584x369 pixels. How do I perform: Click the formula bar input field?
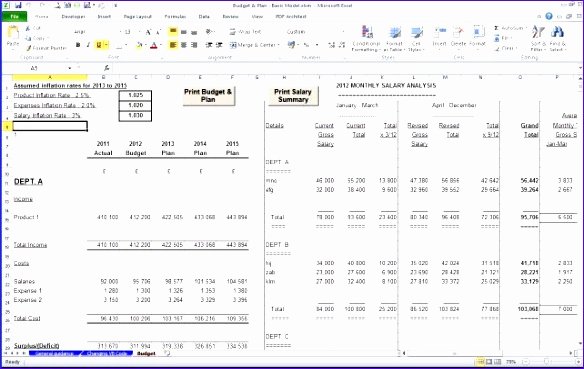point(345,68)
